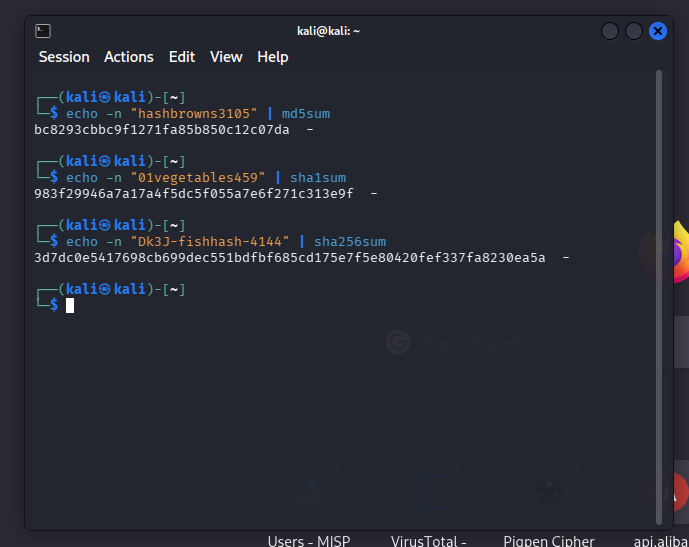Open the View menu
Viewport: 689px width, 547px height.
tap(226, 57)
